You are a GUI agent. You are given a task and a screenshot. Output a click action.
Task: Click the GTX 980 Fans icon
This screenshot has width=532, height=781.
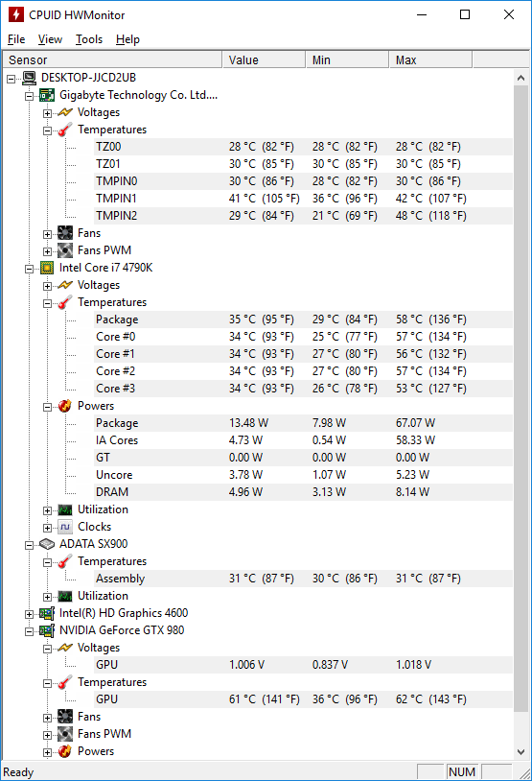tap(65, 717)
